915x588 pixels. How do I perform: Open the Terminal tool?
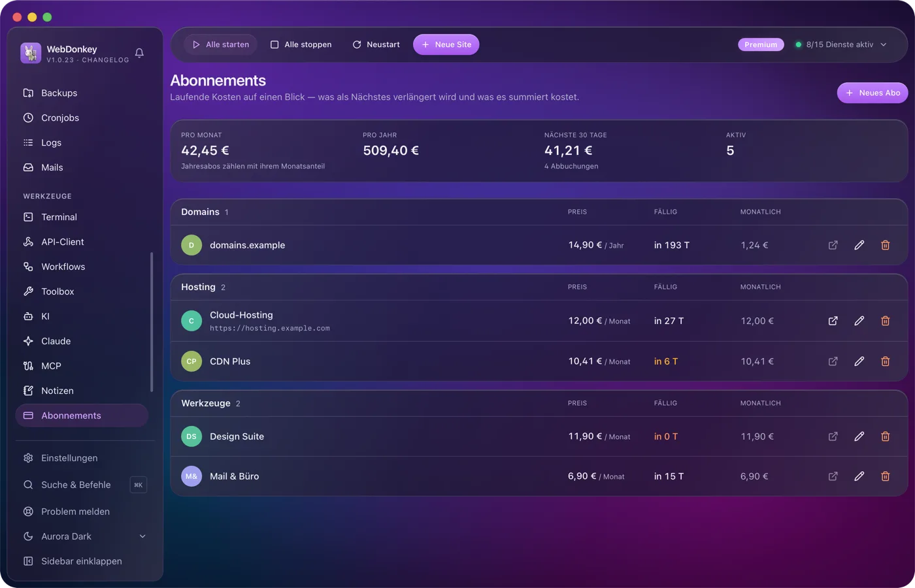click(x=82, y=217)
